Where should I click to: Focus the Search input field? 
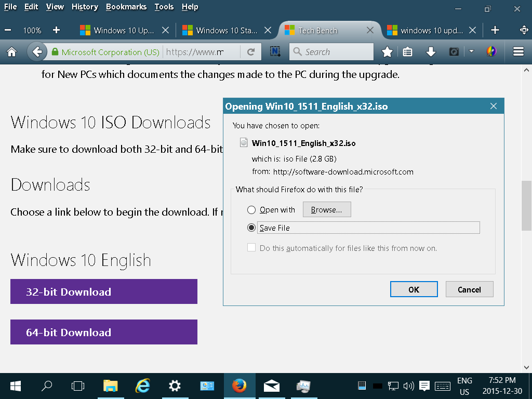[331, 51]
